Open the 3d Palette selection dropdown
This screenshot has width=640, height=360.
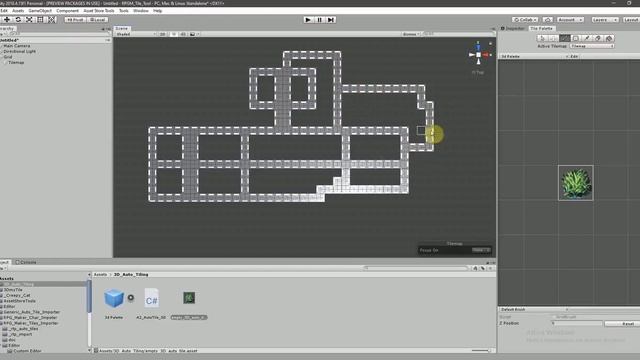533,56
